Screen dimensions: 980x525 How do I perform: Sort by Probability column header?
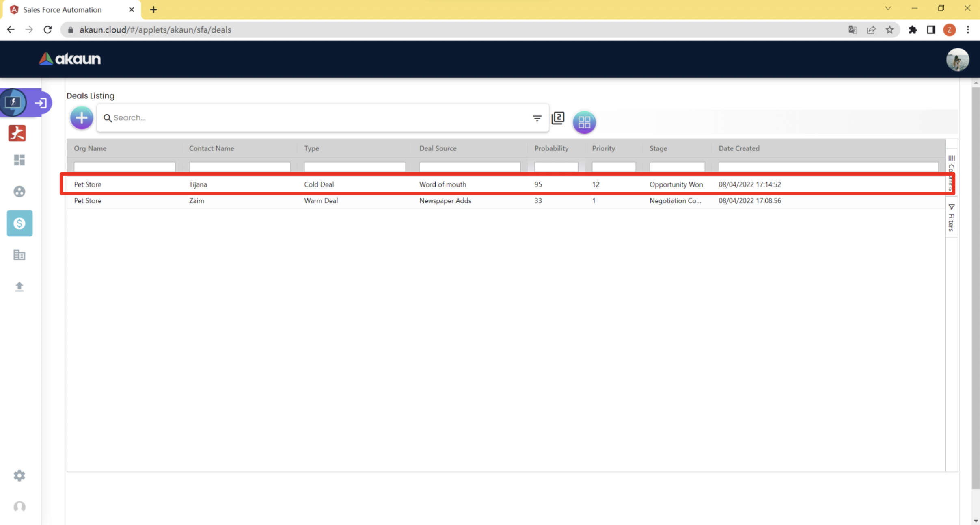point(551,148)
